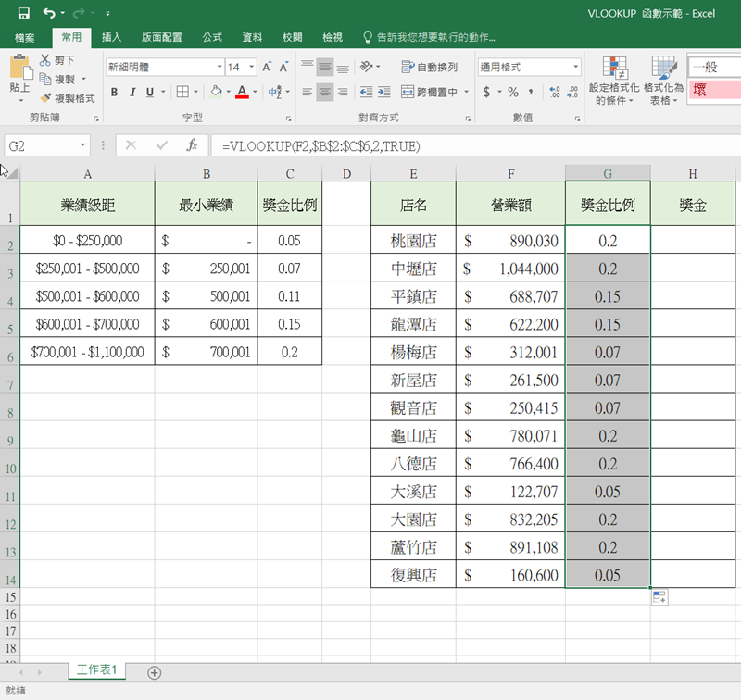Click the Insert Function fx icon
The width and height of the screenshot is (741, 700).
(x=192, y=145)
